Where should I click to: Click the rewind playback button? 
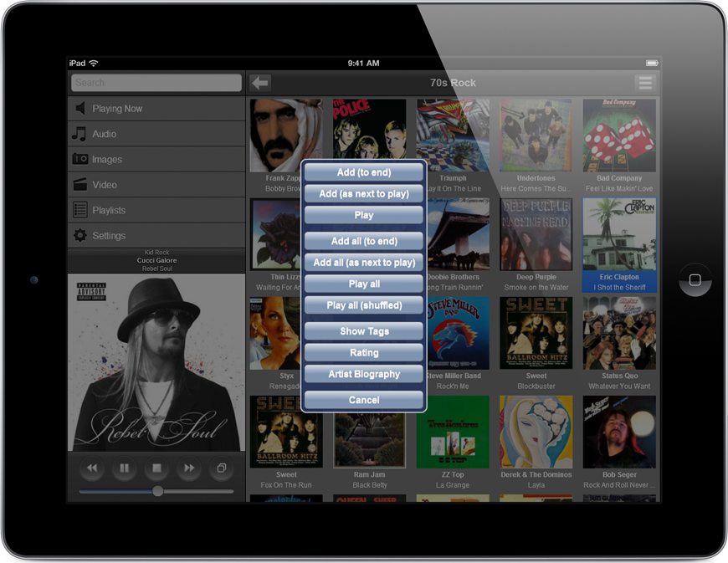[92, 468]
